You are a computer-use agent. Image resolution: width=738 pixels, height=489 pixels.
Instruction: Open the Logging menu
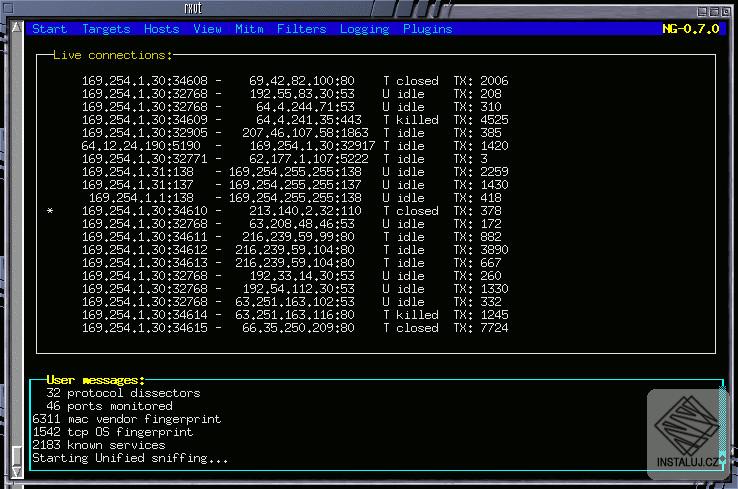[364, 29]
